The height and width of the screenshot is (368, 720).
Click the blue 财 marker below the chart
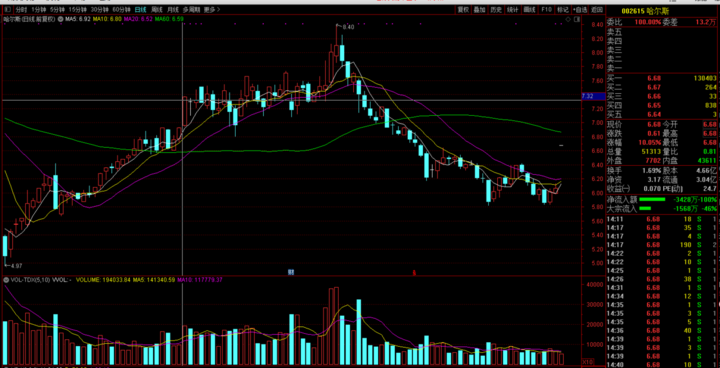tap(290, 272)
